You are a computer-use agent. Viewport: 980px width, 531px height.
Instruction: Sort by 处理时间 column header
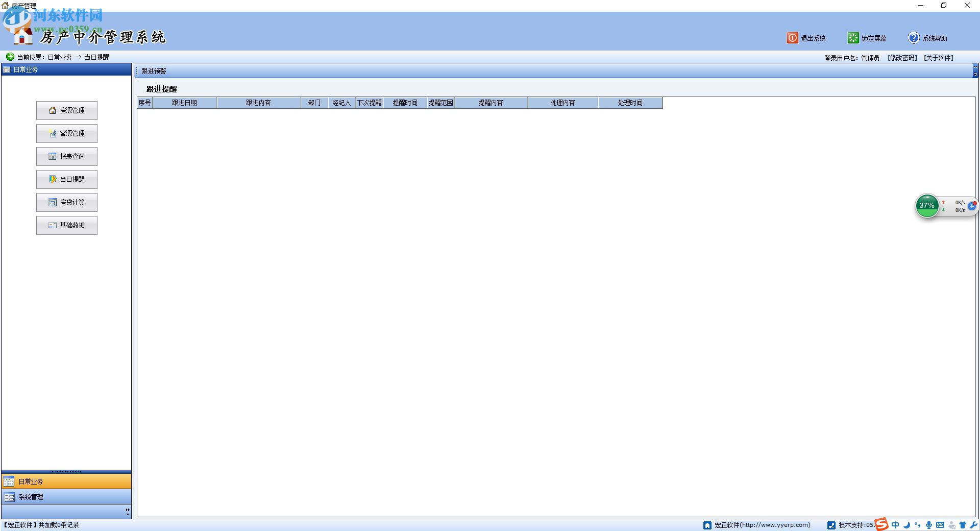(x=630, y=103)
